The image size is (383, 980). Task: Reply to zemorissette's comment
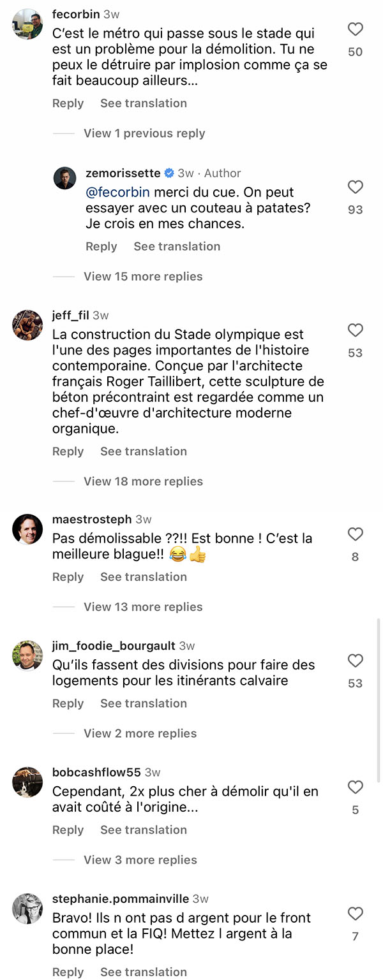point(101,247)
